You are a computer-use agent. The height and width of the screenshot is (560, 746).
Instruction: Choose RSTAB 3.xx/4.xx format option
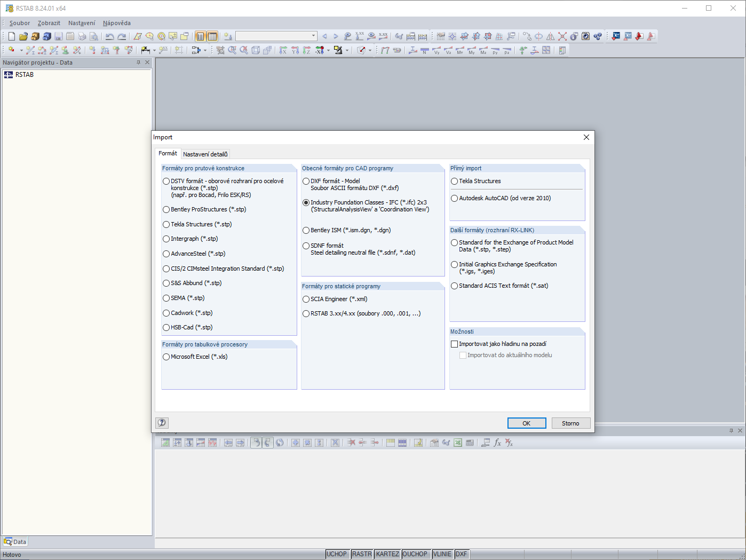(306, 314)
